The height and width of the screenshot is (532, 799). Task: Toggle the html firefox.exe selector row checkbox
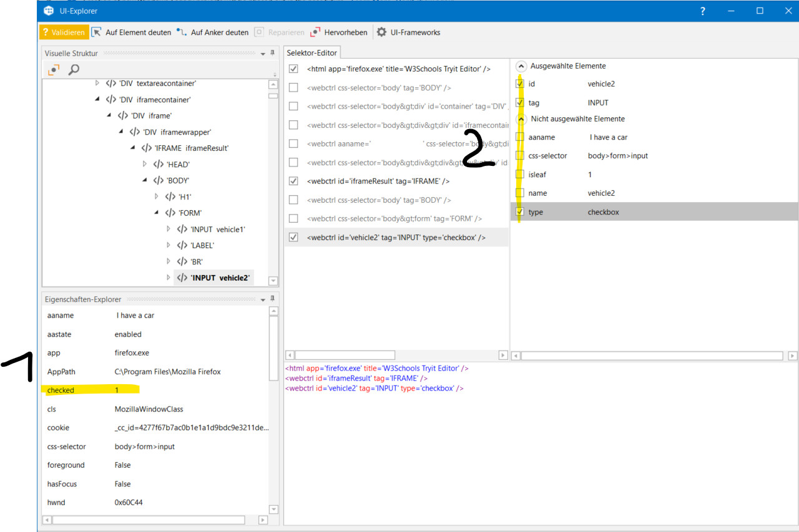293,69
